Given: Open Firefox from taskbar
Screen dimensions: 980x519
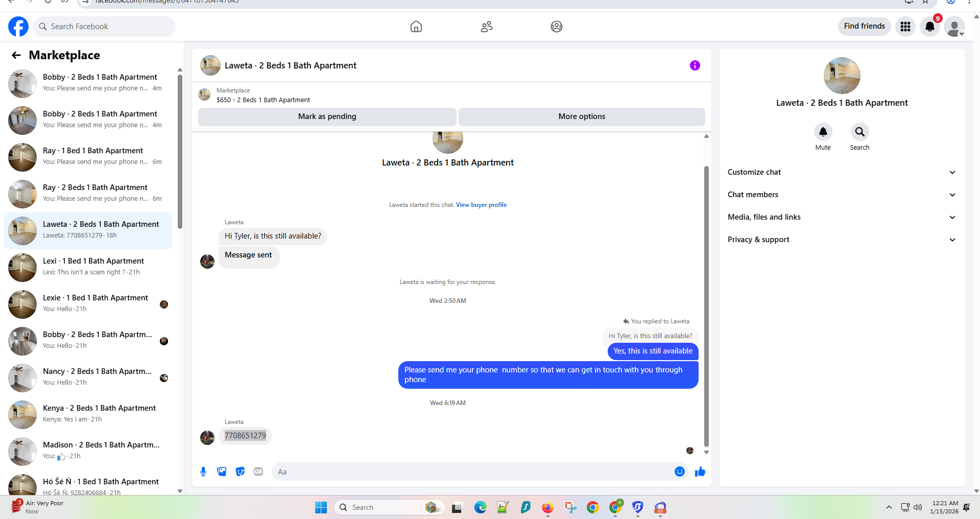Looking at the screenshot, I should (x=547, y=507).
